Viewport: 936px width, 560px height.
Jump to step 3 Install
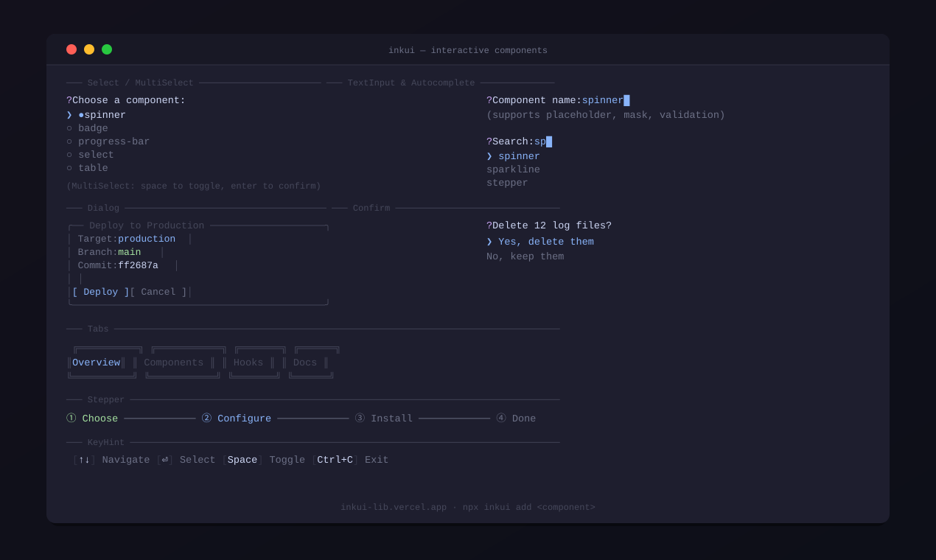(384, 419)
